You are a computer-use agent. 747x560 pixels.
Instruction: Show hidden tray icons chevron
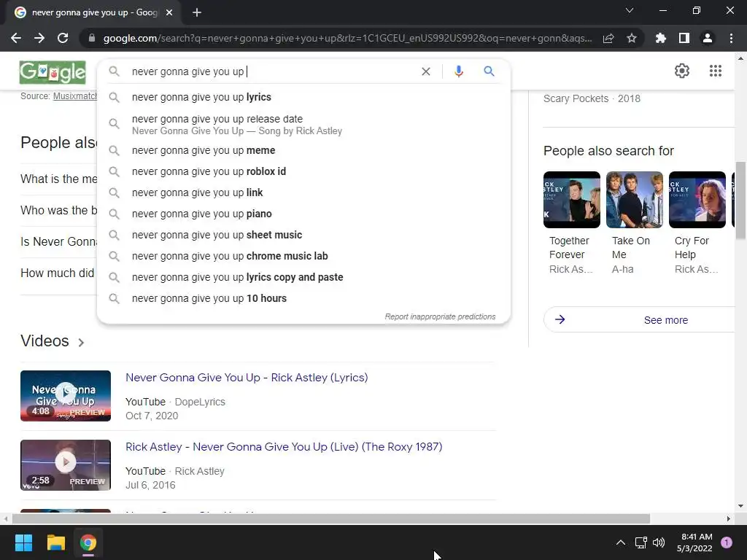(x=620, y=542)
